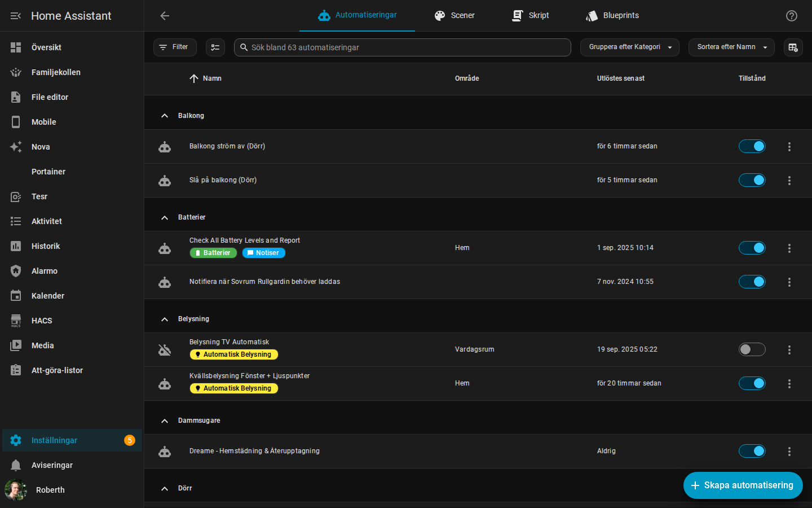Image resolution: width=812 pixels, height=508 pixels.
Task: Toggle Notifiera när Sovrum Rullgardin automation
Action: [x=752, y=282]
